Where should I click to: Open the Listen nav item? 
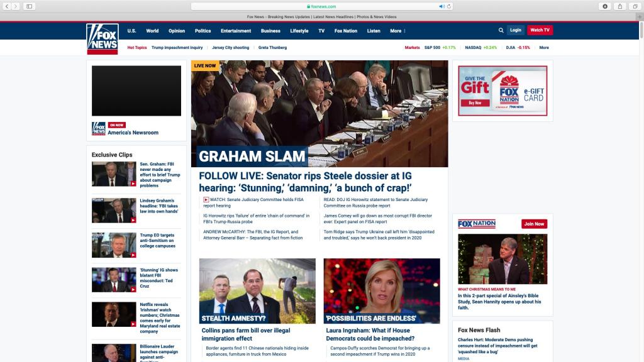tap(374, 31)
